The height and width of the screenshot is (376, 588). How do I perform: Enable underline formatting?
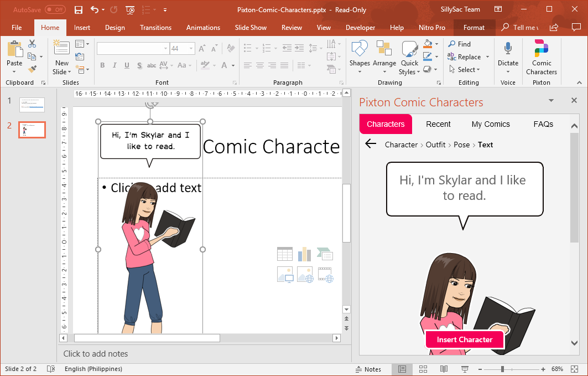click(x=126, y=65)
